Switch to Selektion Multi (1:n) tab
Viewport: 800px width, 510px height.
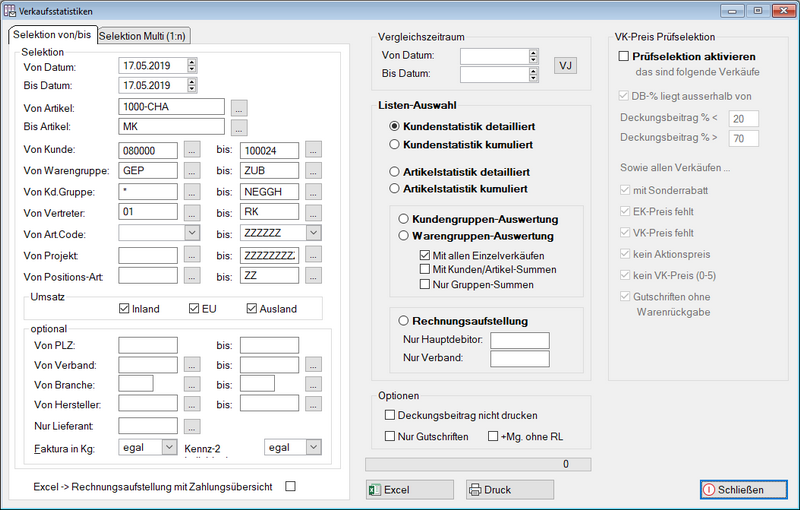click(x=145, y=36)
